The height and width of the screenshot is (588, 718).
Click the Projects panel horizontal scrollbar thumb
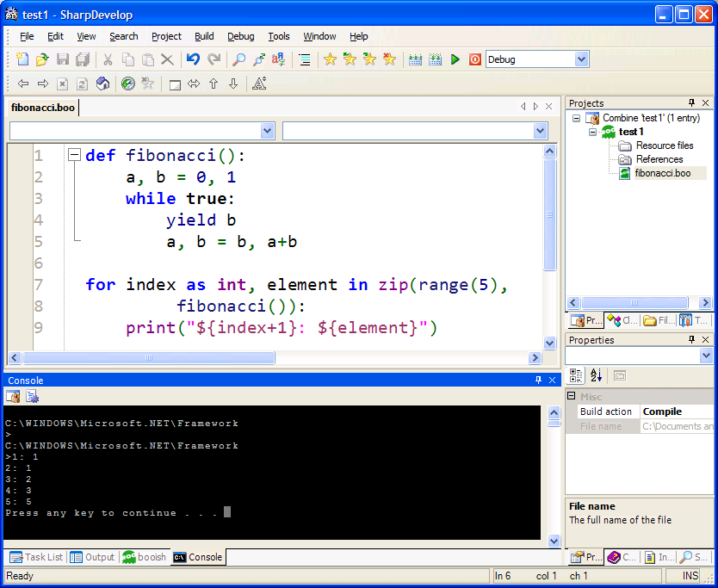pyautogui.click(x=634, y=303)
